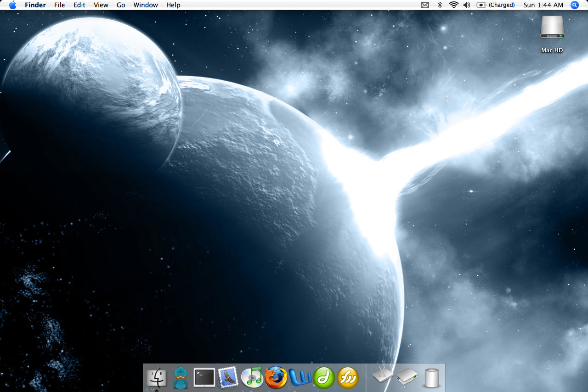588x392 pixels.
Task: Open the Applications folder dock icon
Action: click(383, 375)
